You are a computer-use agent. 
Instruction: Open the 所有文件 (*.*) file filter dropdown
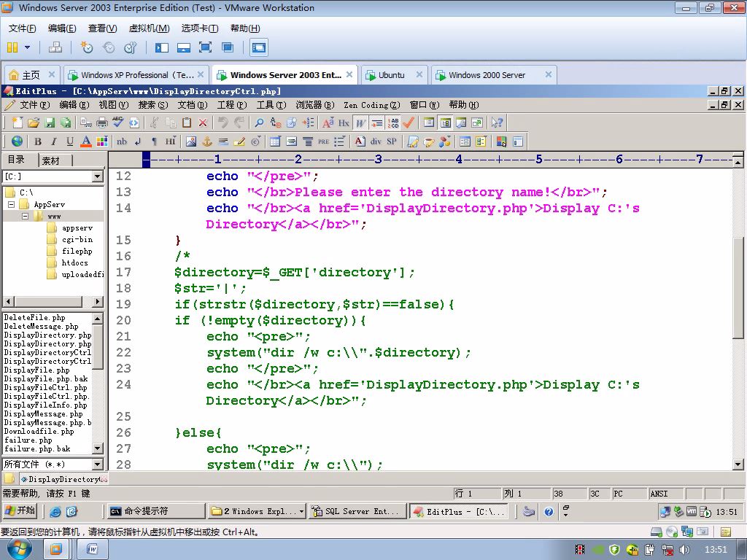pyautogui.click(x=98, y=464)
